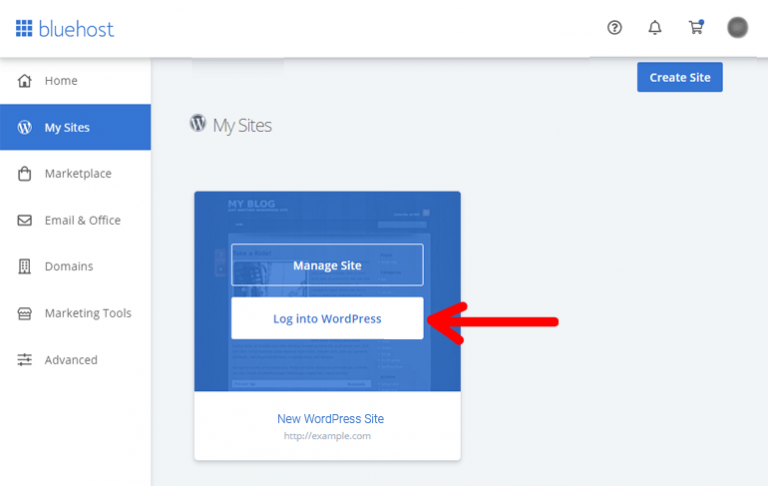Open the user profile avatar
Screen dimensions: 768x486
(x=737, y=27)
